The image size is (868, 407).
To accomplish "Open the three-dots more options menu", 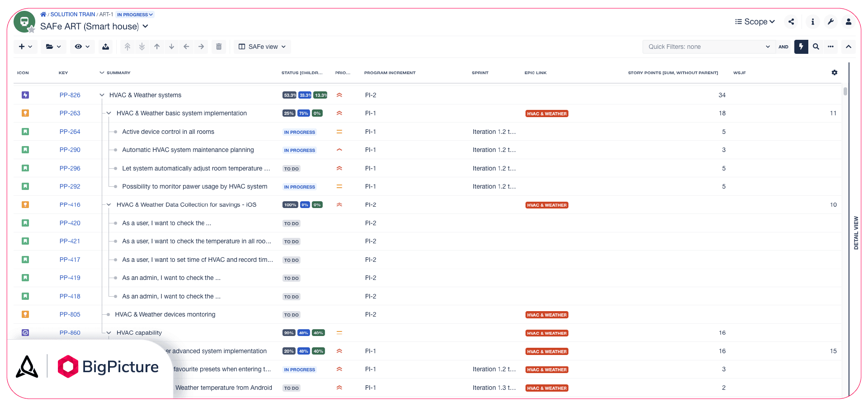I will (x=831, y=47).
